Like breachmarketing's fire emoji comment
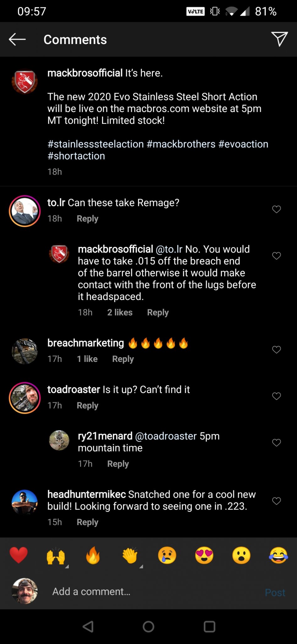Screen dimensions: 297x644 (276, 350)
